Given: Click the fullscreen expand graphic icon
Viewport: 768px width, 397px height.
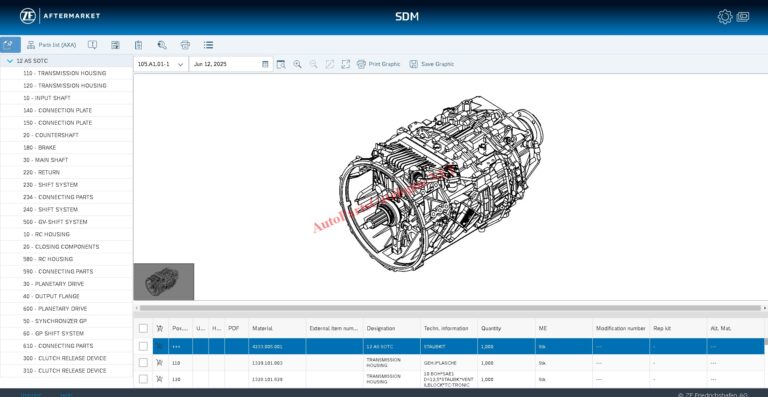Looking at the screenshot, I should click(346, 64).
